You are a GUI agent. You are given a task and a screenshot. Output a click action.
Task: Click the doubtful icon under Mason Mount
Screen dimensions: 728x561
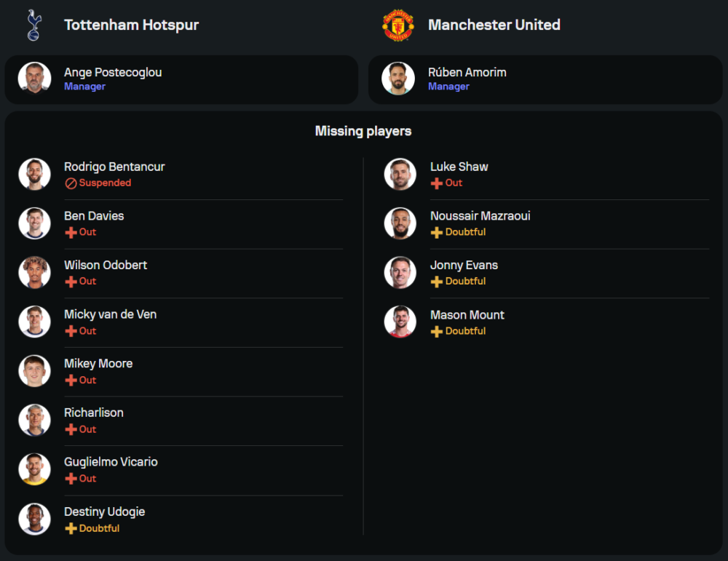pos(437,331)
